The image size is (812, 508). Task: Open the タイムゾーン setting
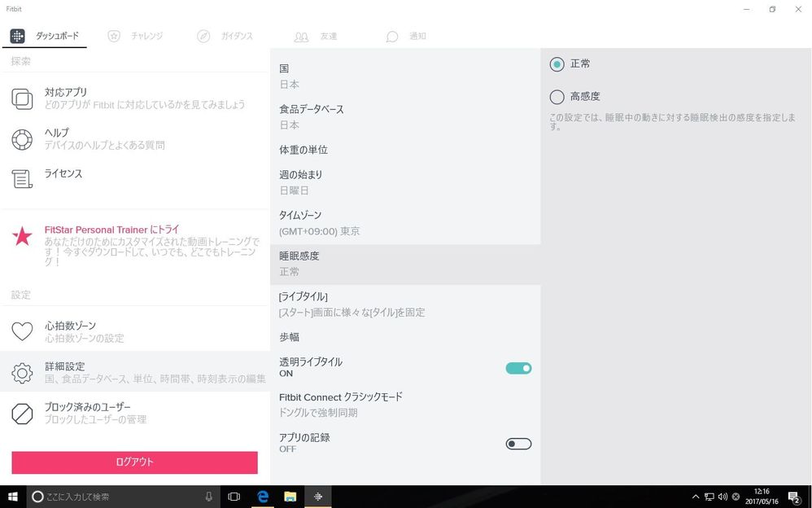pyautogui.click(x=405, y=223)
